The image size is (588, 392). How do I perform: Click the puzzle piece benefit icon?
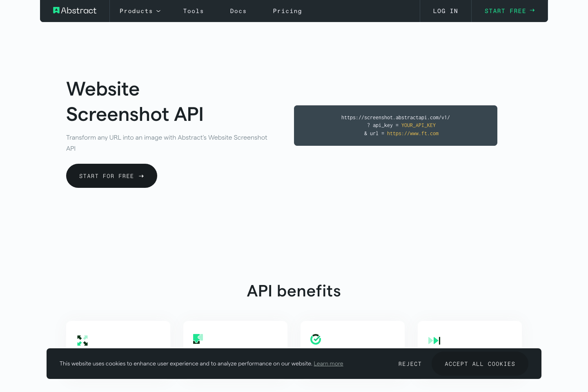point(198,339)
